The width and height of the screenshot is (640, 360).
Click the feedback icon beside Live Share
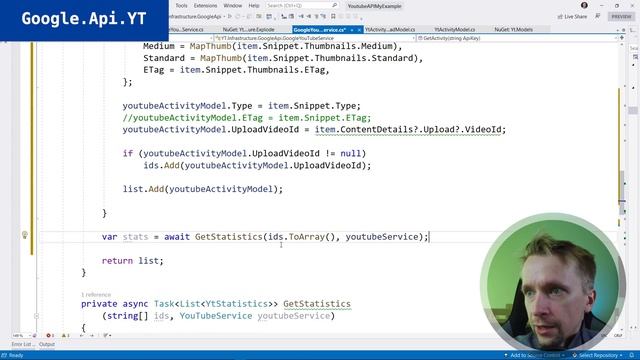point(598,16)
